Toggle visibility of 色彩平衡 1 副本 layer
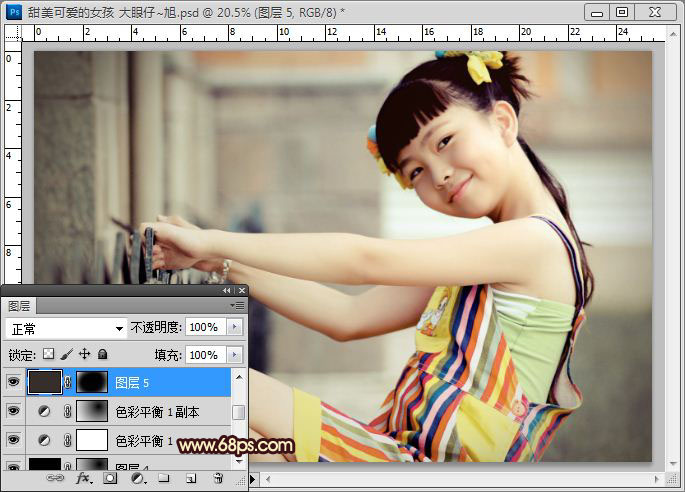The height and width of the screenshot is (492, 685). [x=12, y=410]
